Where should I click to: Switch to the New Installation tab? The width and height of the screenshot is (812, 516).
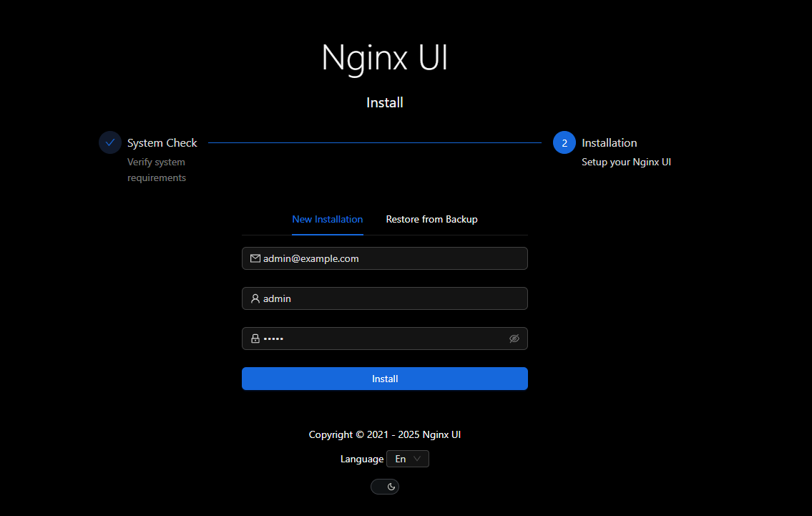[327, 220]
